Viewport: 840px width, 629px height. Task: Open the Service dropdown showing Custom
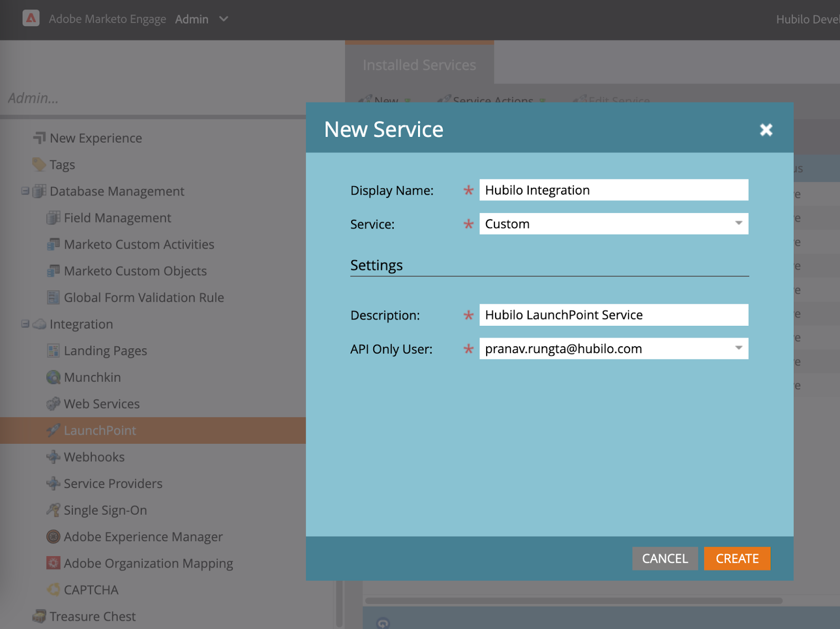[x=614, y=224]
